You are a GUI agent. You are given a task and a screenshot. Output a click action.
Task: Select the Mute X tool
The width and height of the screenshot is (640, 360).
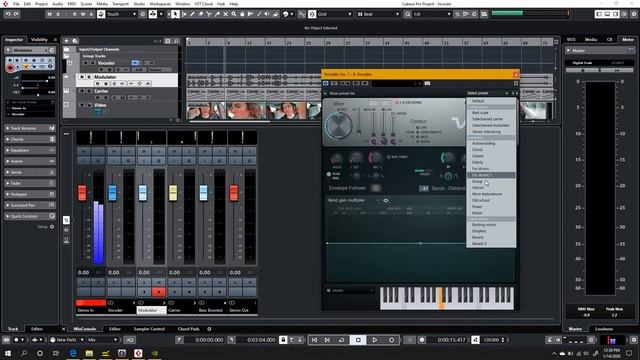(225, 14)
